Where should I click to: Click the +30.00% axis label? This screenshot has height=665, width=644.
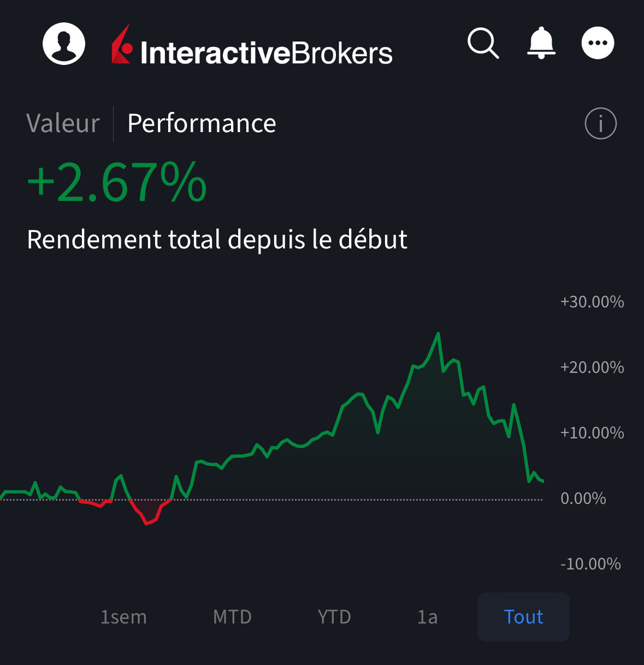[x=592, y=302]
